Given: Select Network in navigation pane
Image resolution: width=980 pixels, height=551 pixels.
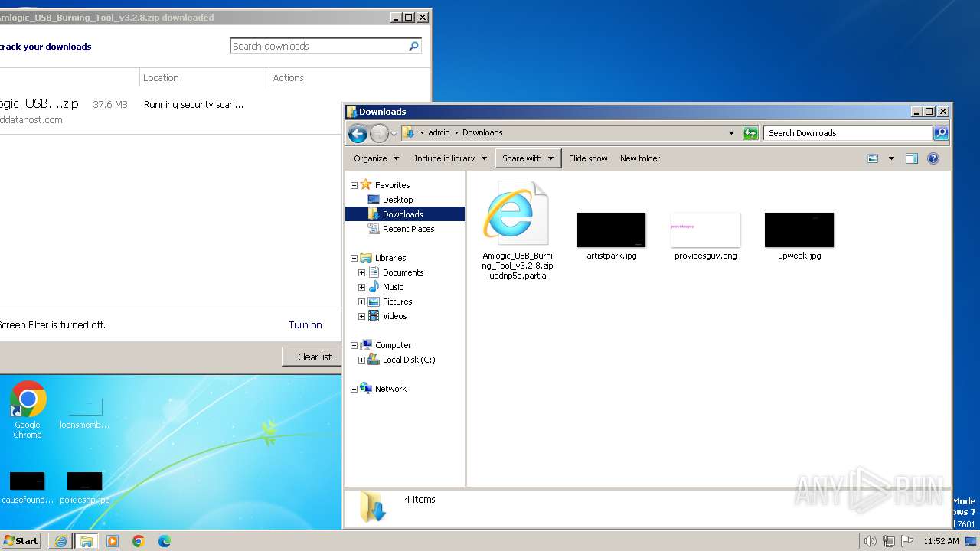Looking at the screenshot, I should [390, 389].
